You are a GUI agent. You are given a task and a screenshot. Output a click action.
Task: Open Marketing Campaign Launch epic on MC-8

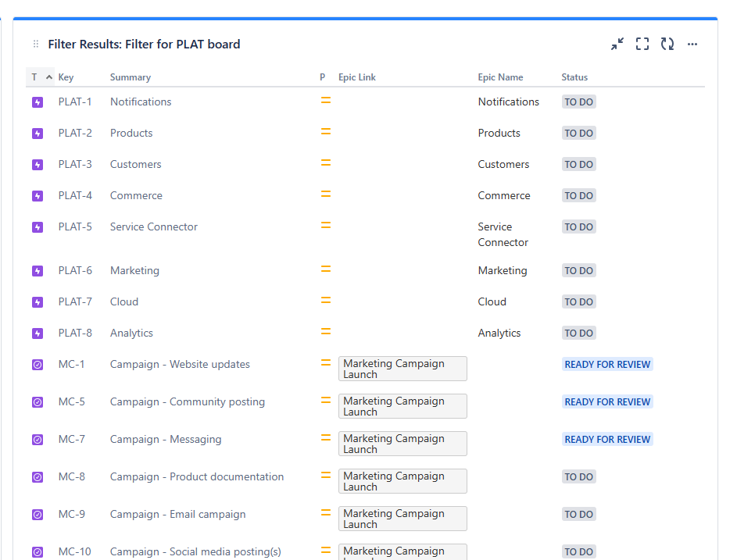pyautogui.click(x=402, y=481)
